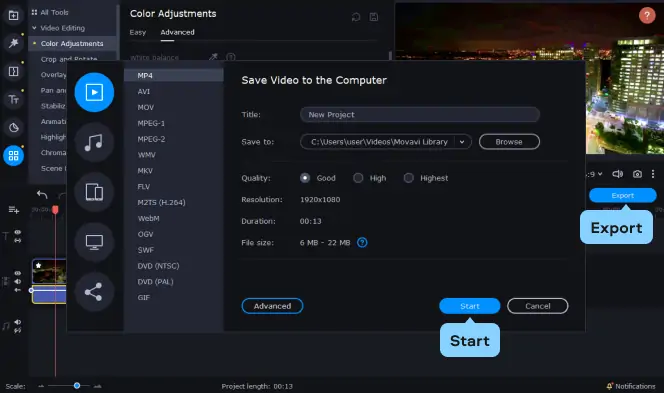Select the Save Video File export icon
Viewport: 664px width, 393px height.
click(94, 92)
